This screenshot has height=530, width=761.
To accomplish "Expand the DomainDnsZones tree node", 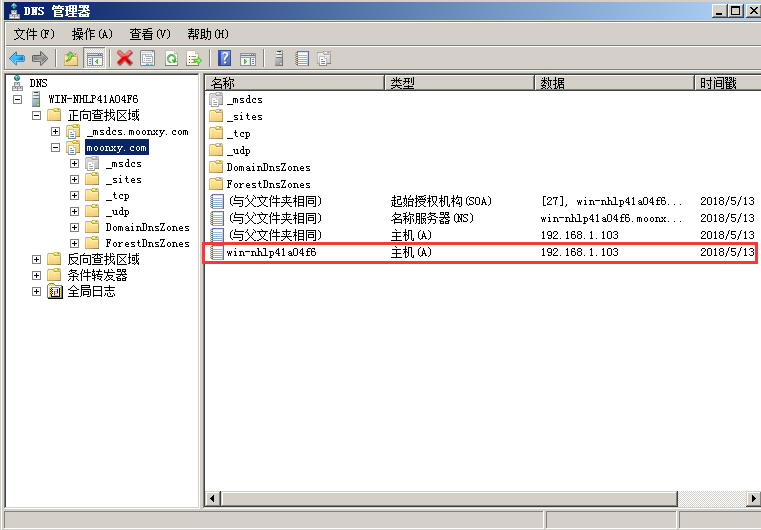I will coord(74,227).
